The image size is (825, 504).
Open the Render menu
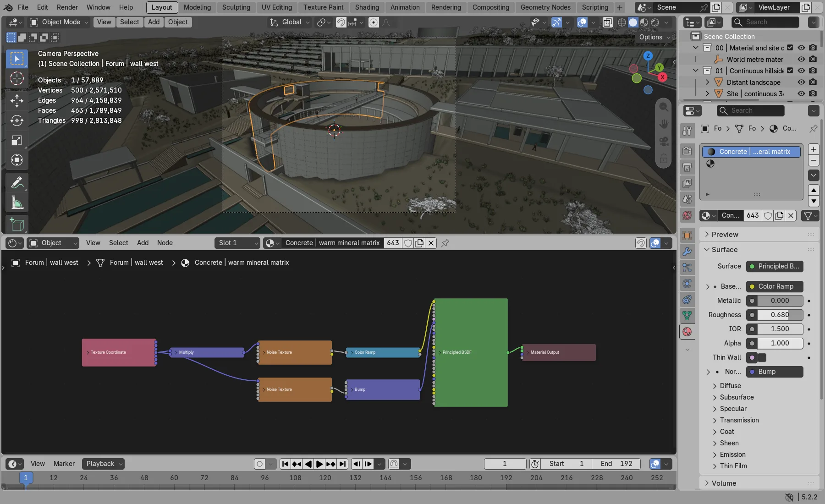point(67,7)
